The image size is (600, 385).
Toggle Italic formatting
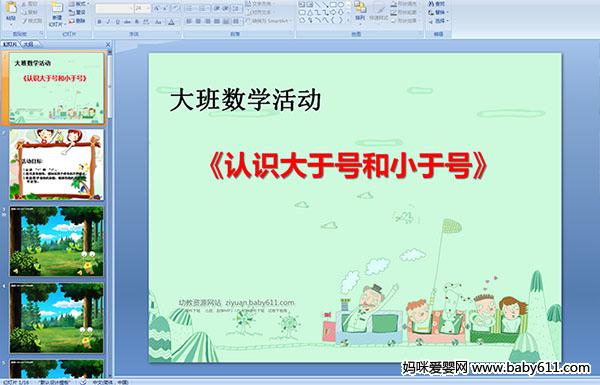108,22
